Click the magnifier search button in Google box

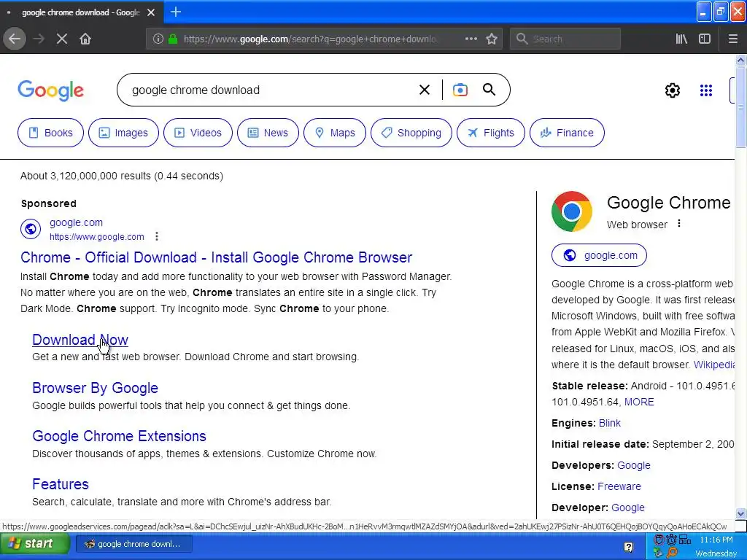tap(489, 89)
